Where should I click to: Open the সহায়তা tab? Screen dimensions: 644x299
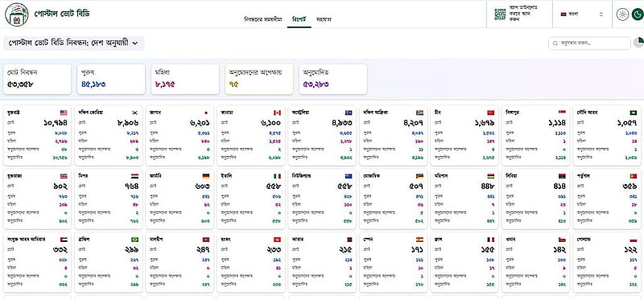click(324, 19)
